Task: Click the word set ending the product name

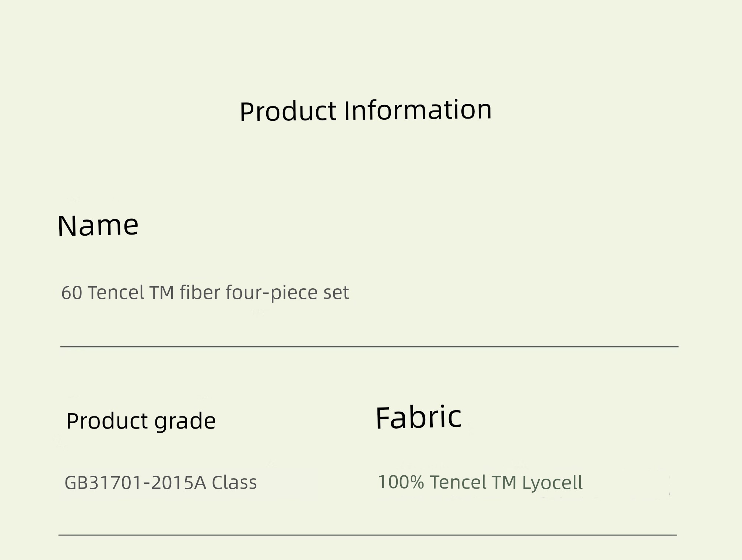Action: pyautogui.click(x=336, y=293)
